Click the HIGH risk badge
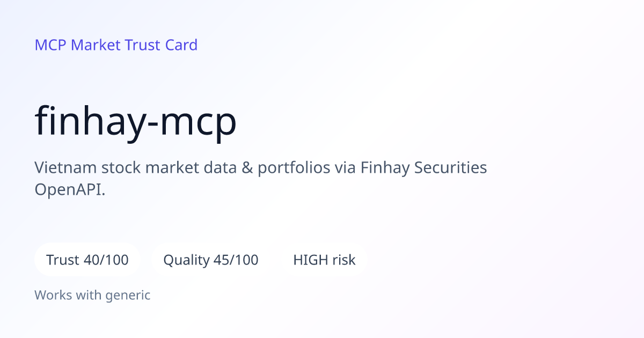 click(x=324, y=260)
